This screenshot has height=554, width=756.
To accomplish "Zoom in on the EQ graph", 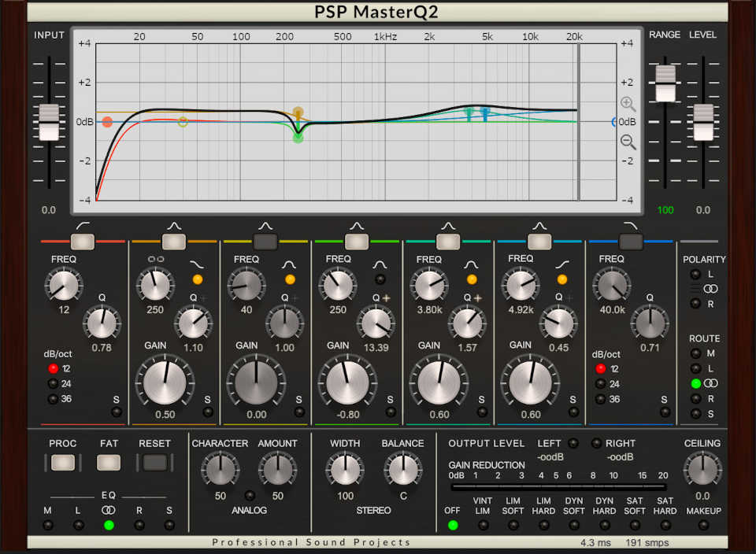I will pos(626,104).
